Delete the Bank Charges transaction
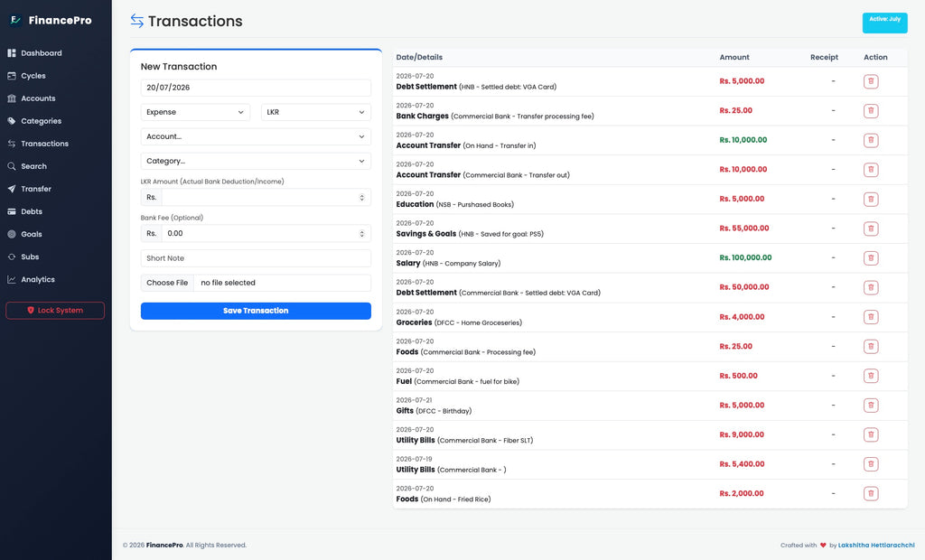 tap(871, 111)
